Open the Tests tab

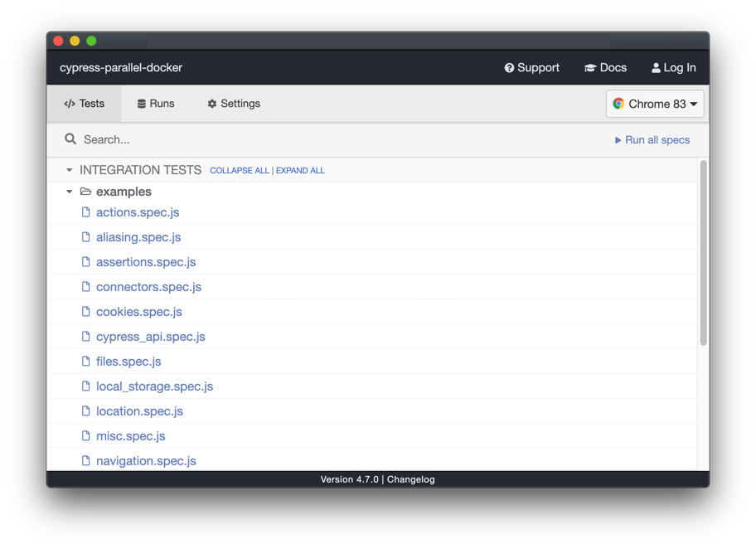point(84,104)
